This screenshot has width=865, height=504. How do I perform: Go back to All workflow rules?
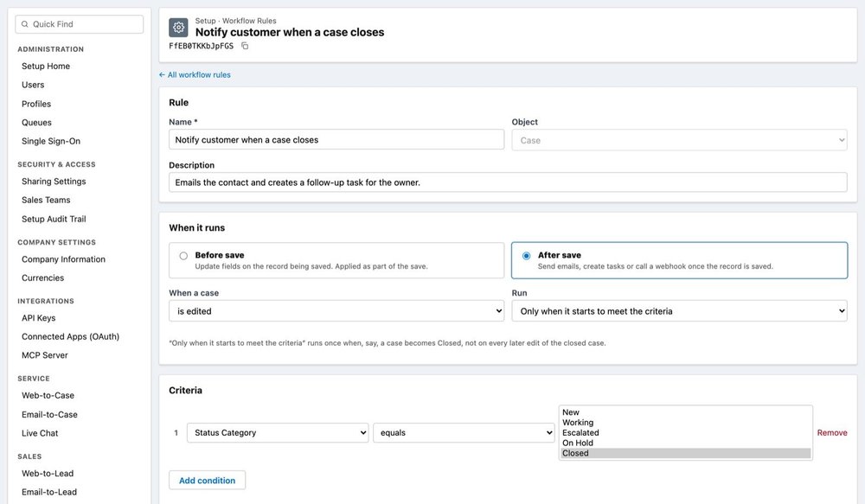tap(195, 75)
